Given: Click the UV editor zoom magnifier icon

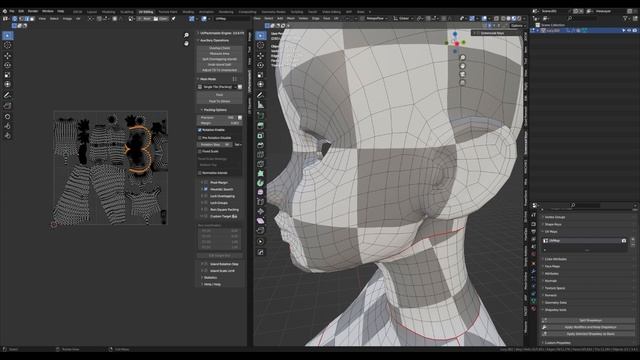Looking at the screenshot, I should click(186, 36).
